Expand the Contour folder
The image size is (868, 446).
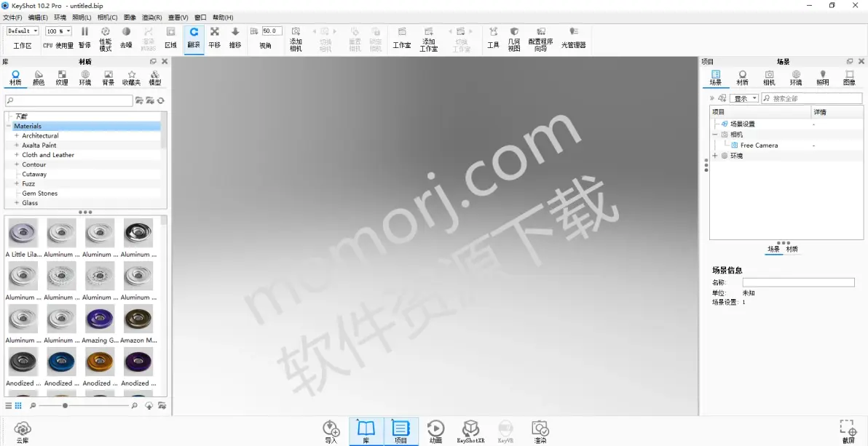pos(17,164)
